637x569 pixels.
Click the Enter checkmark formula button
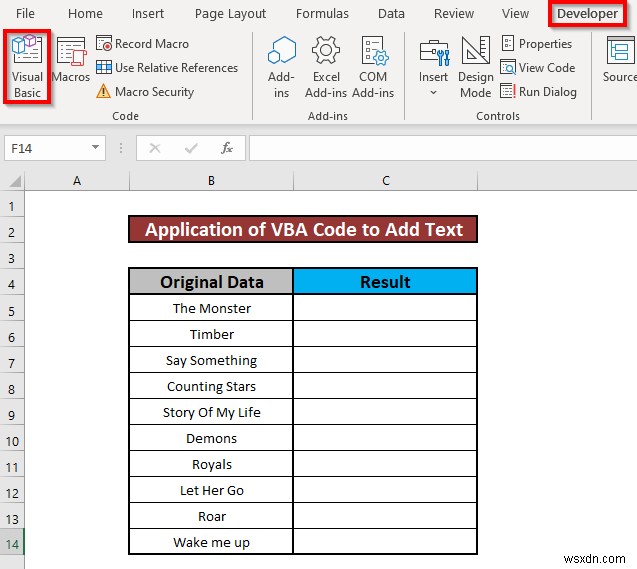(x=191, y=148)
